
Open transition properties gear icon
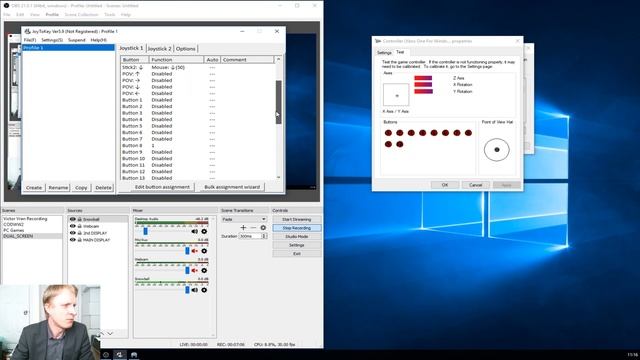[263, 227]
